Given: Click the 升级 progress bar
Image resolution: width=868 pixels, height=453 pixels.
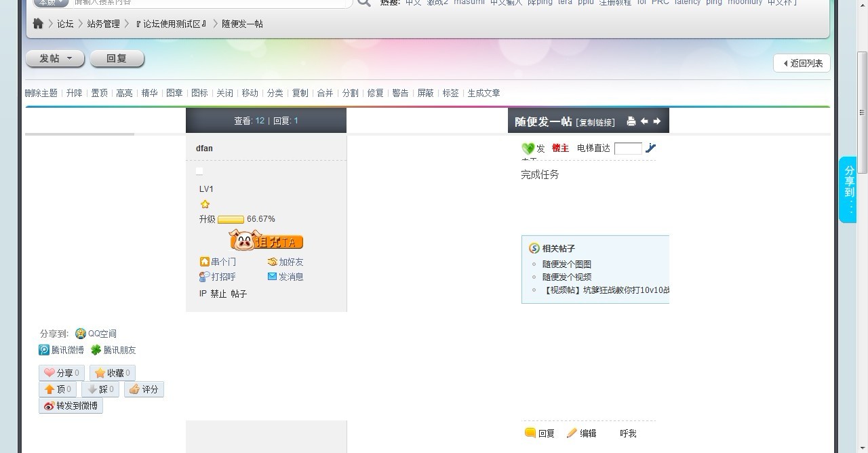Looking at the screenshot, I should (231, 220).
